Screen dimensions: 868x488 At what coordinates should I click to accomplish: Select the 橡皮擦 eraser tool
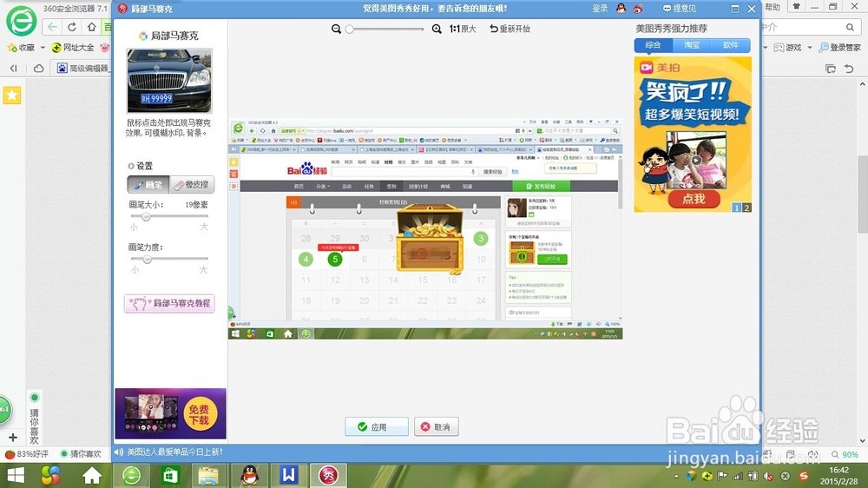[192, 184]
